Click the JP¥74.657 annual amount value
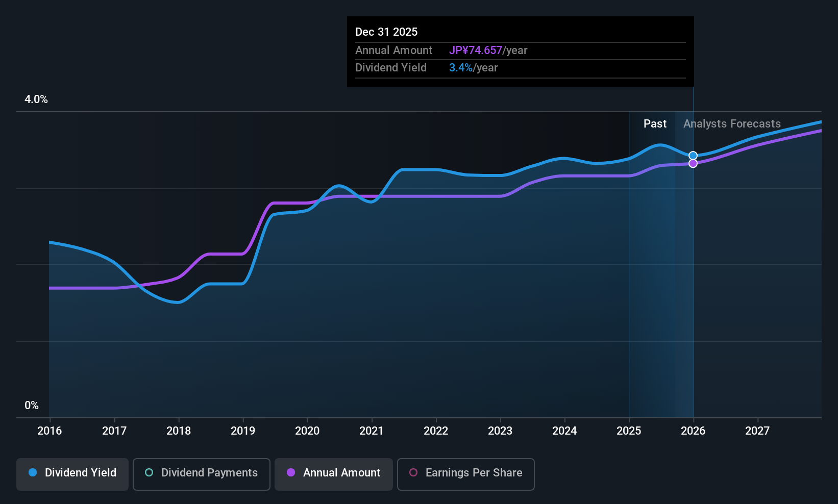The image size is (838, 504). (x=476, y=51)
